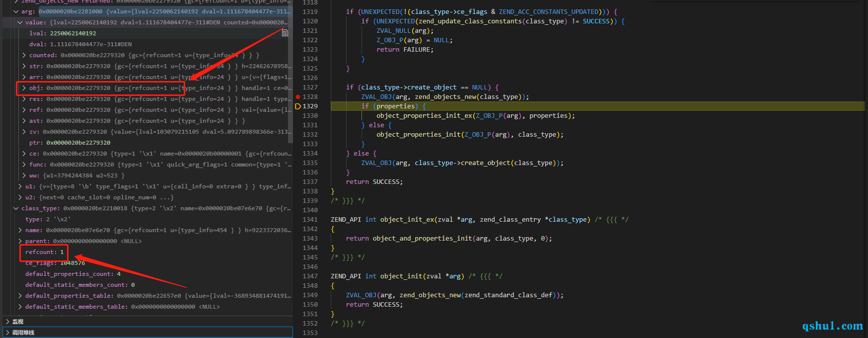Screen dimensions: 868x338
Task: Select the dval: 1.111678404477e-311#DEN row
Action: coord(147,44)
